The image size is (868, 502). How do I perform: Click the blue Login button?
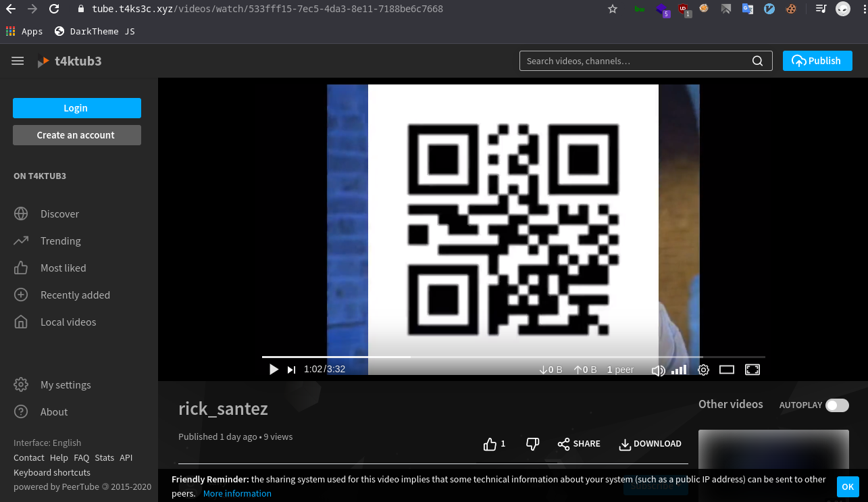(76, 108)
